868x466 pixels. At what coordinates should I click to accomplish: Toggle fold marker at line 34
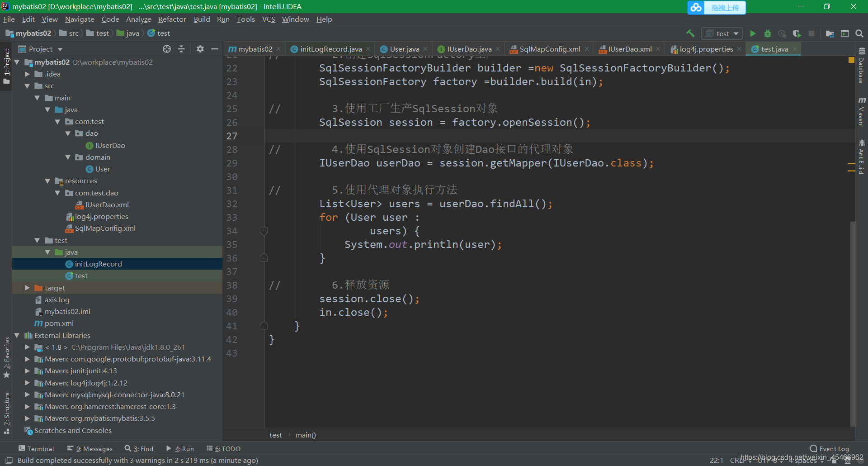264,231
